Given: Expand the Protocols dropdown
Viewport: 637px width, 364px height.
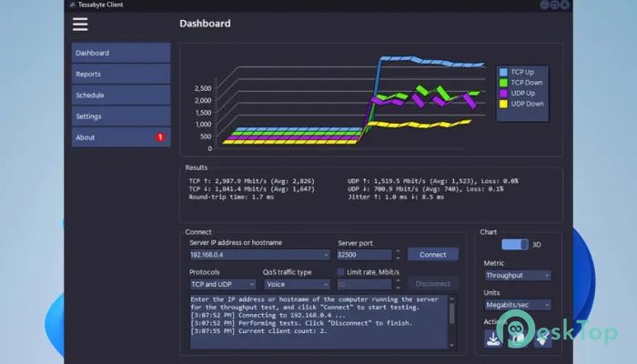Looking at the screenshot, I should (223, 284).
